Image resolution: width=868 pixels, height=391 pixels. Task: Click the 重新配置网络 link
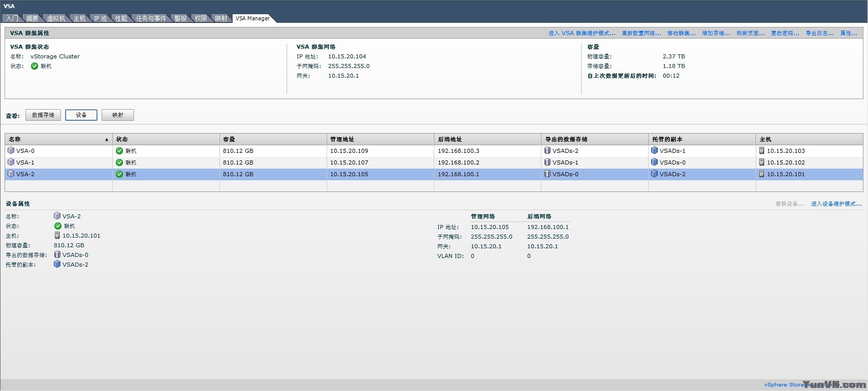[x=641, y=33]
